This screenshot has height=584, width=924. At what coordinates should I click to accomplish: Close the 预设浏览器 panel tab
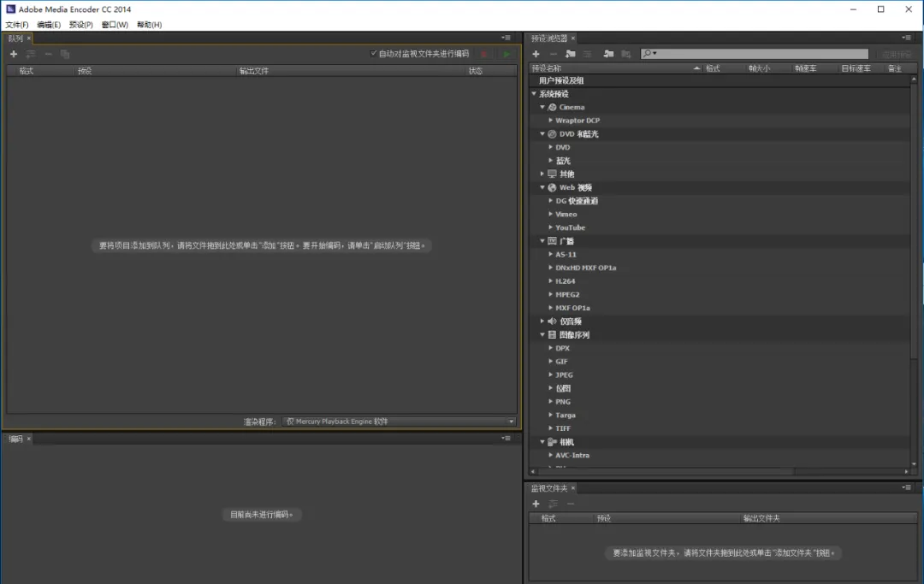(x=572, y=38)
